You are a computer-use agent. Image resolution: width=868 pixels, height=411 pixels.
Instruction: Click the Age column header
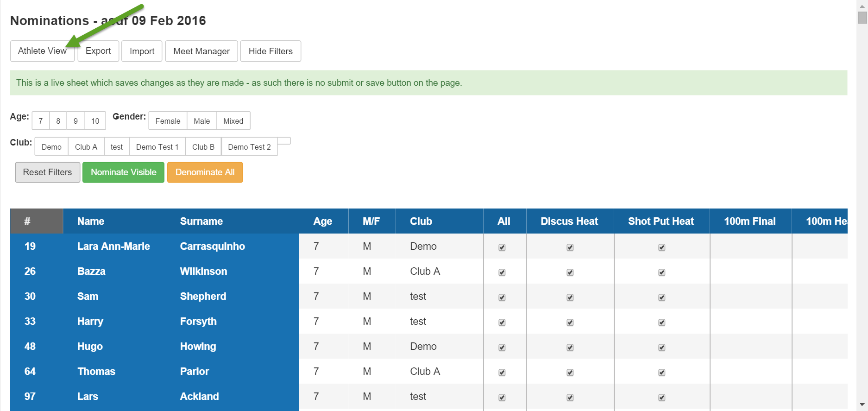coord(323,221)
